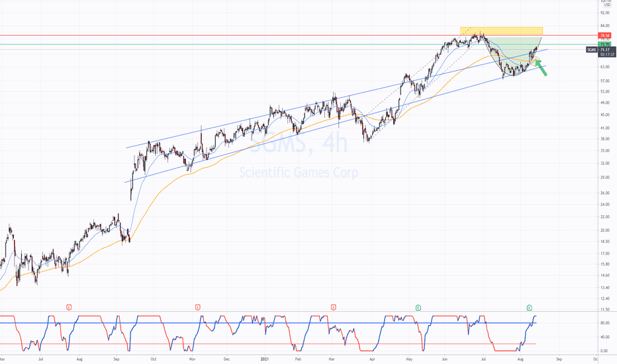Click the 92.00 price axis label
The height and width of the screenshot is (364, 617).
click(x=605, y=13)
